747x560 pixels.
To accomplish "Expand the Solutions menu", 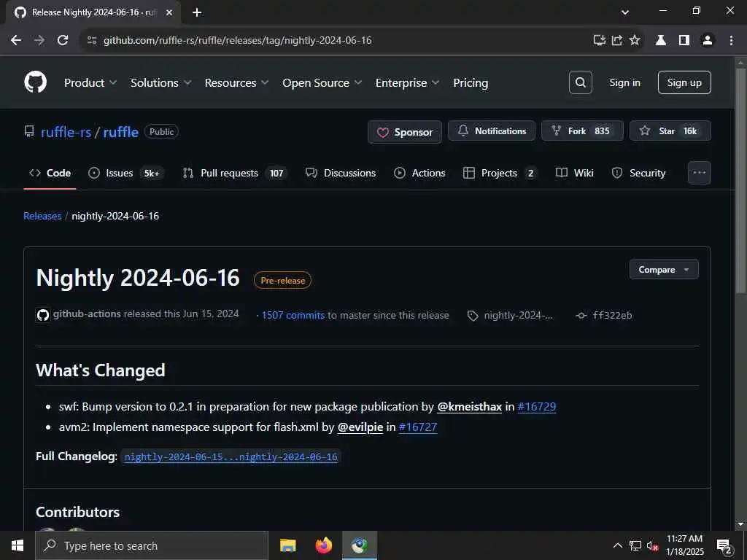I will [161, 83].
